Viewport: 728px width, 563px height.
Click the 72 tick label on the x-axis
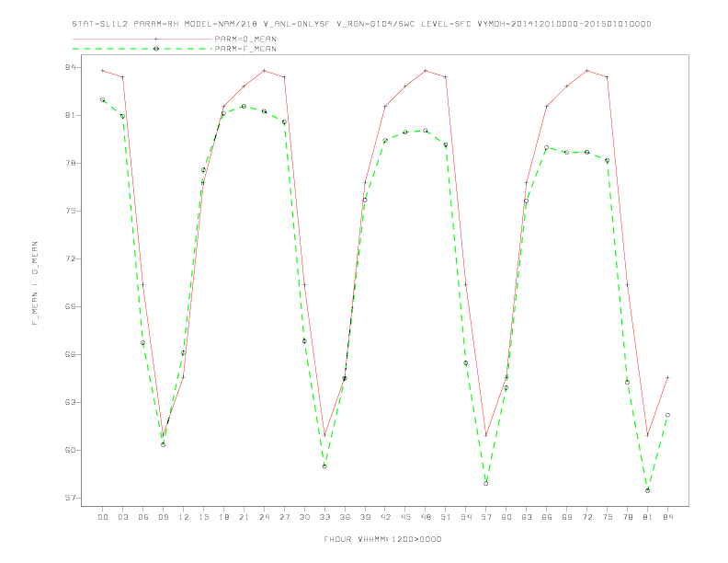pos(587,517)
